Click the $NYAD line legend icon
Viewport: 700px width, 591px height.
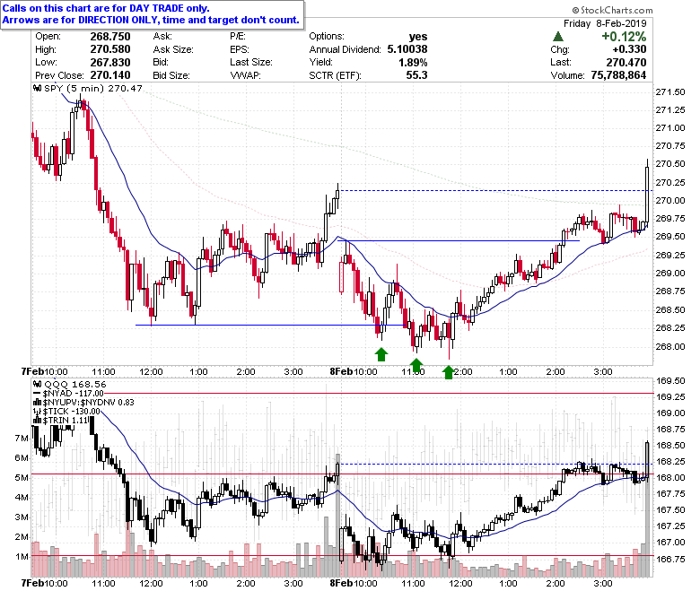tap(37, 391)
